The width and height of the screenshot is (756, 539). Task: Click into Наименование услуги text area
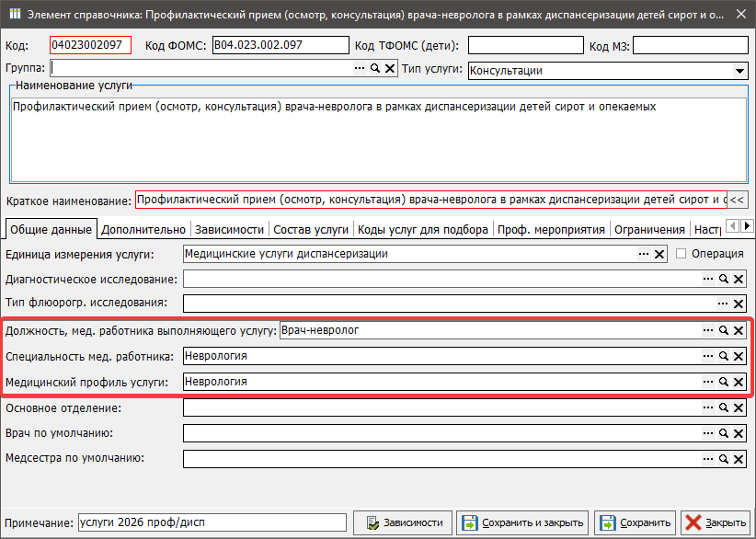coord(379,140)
